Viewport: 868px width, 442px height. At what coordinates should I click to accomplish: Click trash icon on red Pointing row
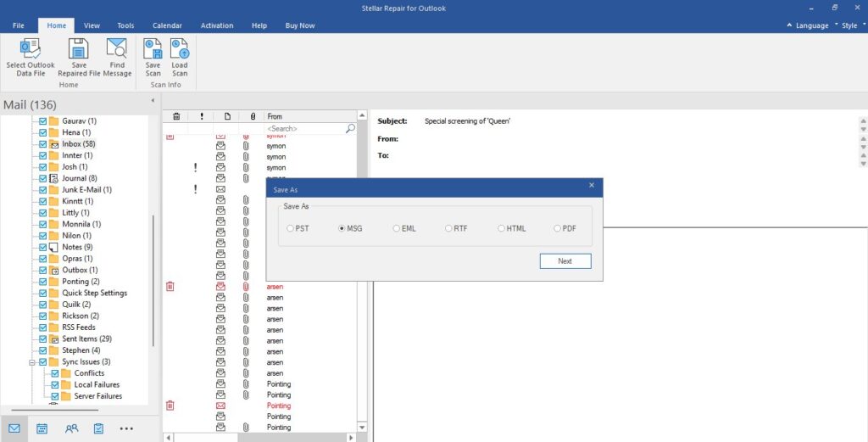[x=170, y=406]
